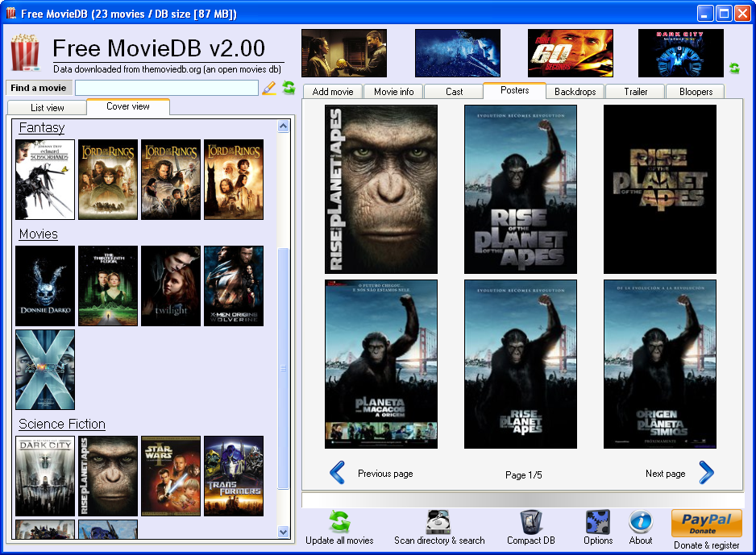The height and width of the screenshot is (555, 756).
Task: Open the Cast tab
Action: point(454,92)
